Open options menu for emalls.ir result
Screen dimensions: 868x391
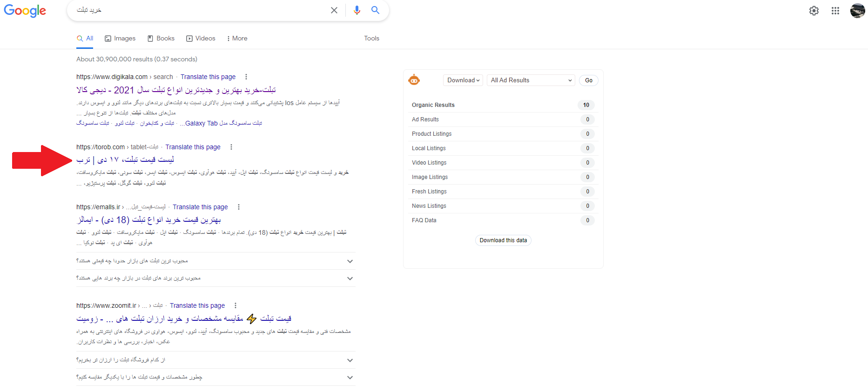[239, 207]
